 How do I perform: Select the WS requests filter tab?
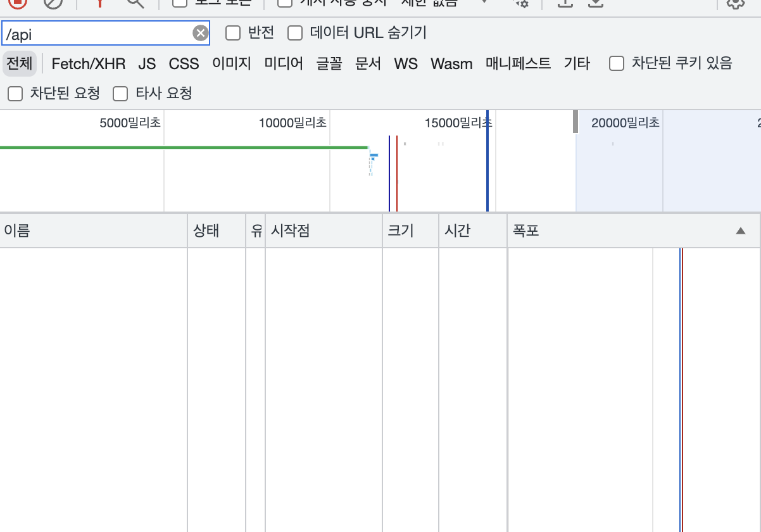point(406,63)
